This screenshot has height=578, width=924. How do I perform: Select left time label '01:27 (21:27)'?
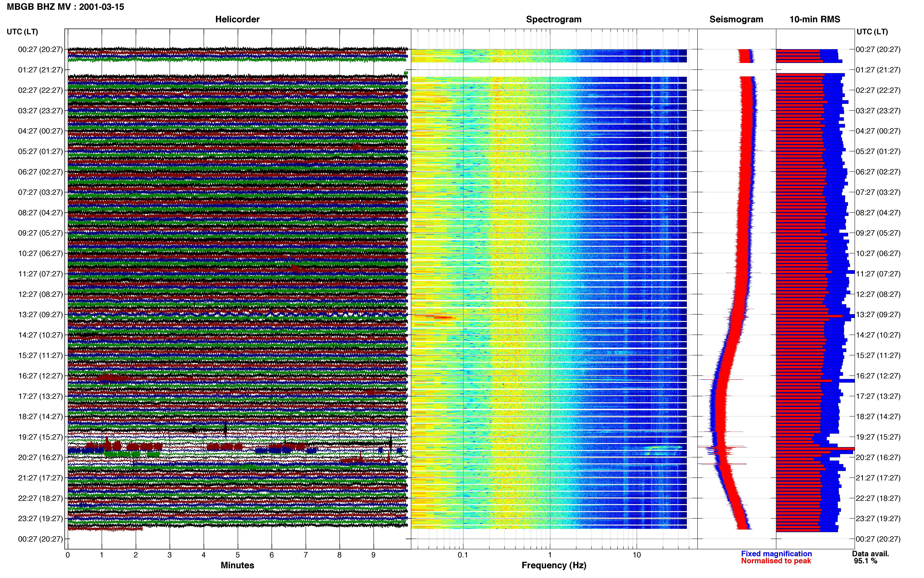coord(40,70)
